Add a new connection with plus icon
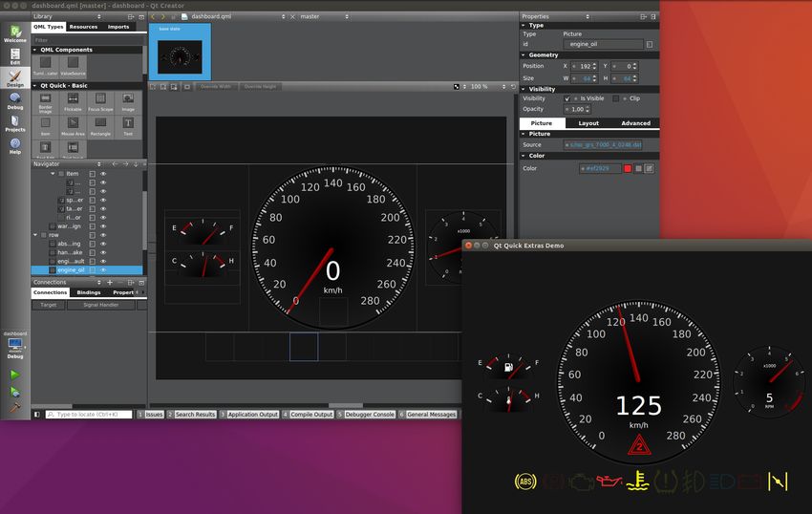The width and height of the screenshot is (812, 514). [x=110, y=283]
